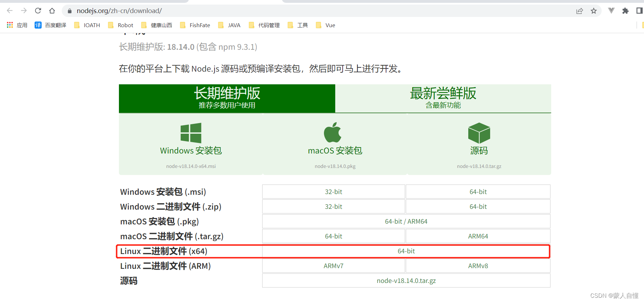Click the Windows logo installer icon

[191, 133]
